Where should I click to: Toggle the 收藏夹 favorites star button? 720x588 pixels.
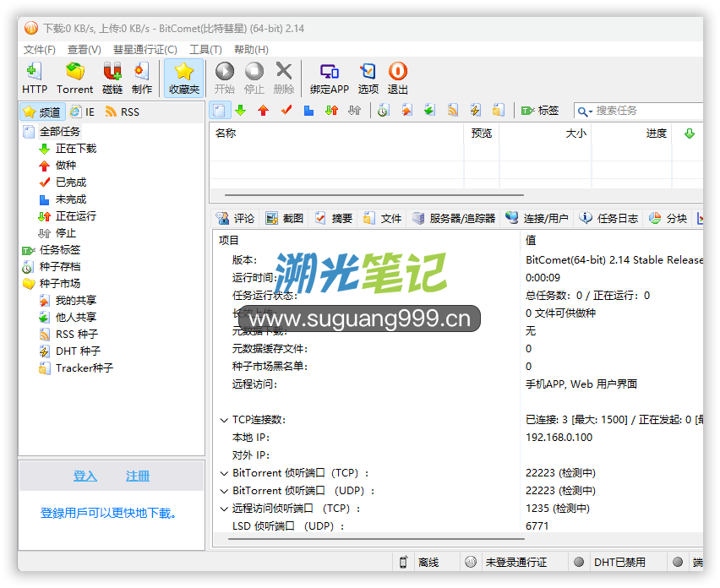(x=183, y=78)
